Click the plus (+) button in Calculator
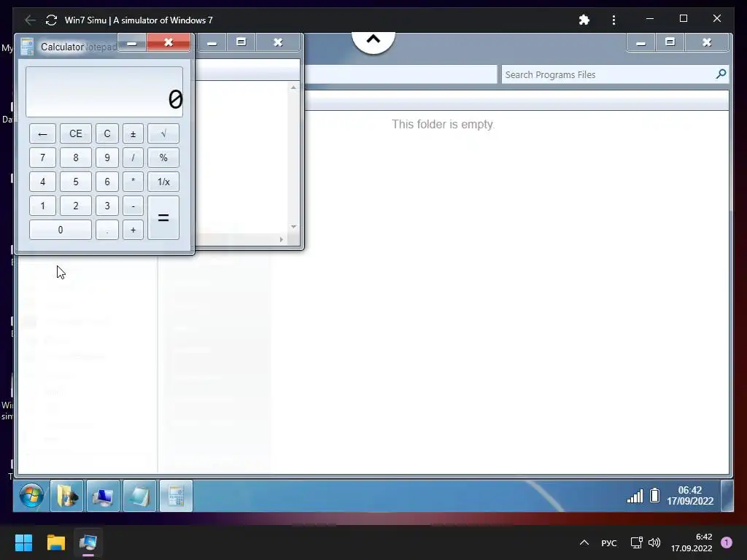This screenshot has width=747, height=560. 133,230
